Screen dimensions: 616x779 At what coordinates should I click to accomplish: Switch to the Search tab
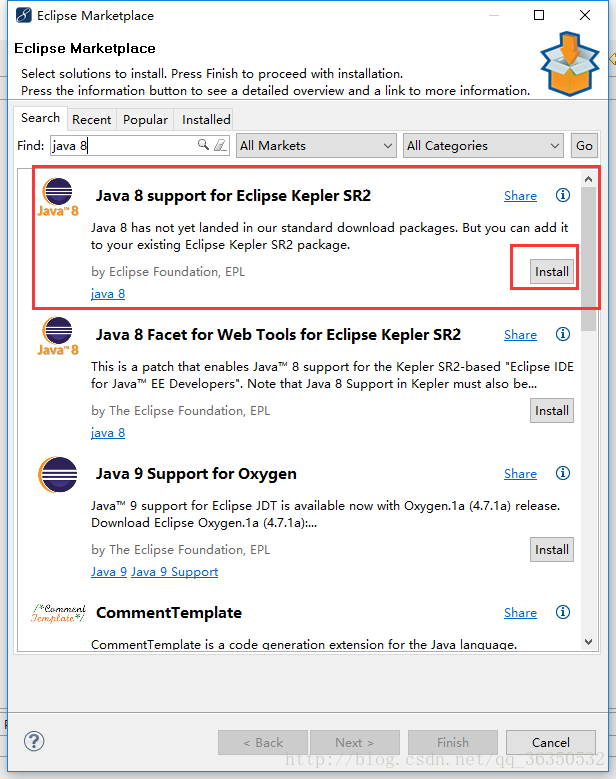tap(40, 118)
